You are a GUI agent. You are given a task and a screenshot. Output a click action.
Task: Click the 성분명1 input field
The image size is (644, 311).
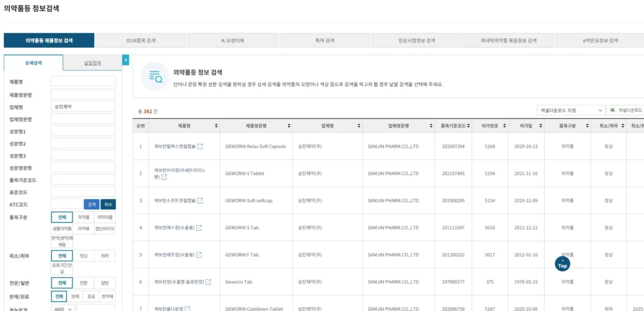84,131
